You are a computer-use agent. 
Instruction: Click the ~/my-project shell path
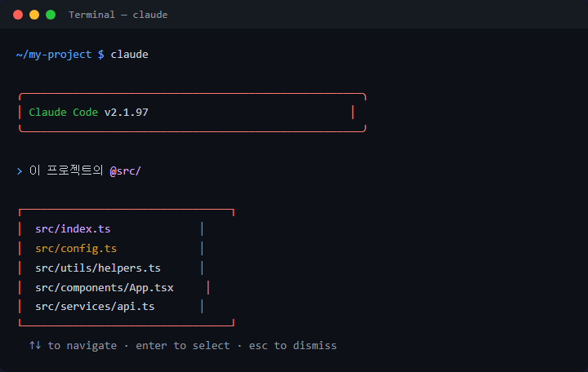click(x=54, y=55)
